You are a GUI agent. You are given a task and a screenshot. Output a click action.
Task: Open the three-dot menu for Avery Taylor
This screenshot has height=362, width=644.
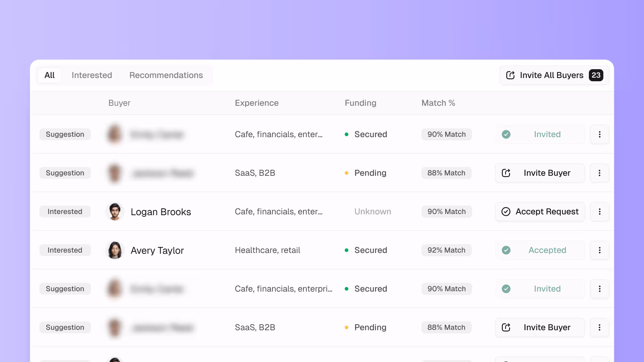coord(599,250)
